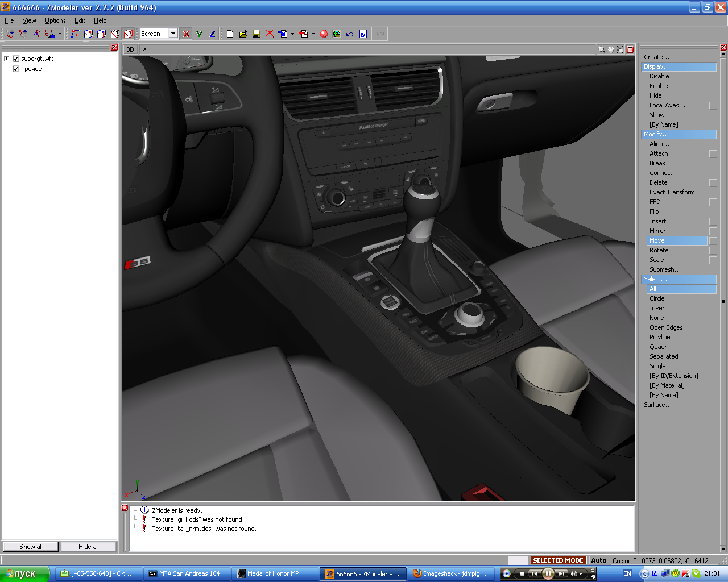Click the Export icon with red arrow

(303, 34)
